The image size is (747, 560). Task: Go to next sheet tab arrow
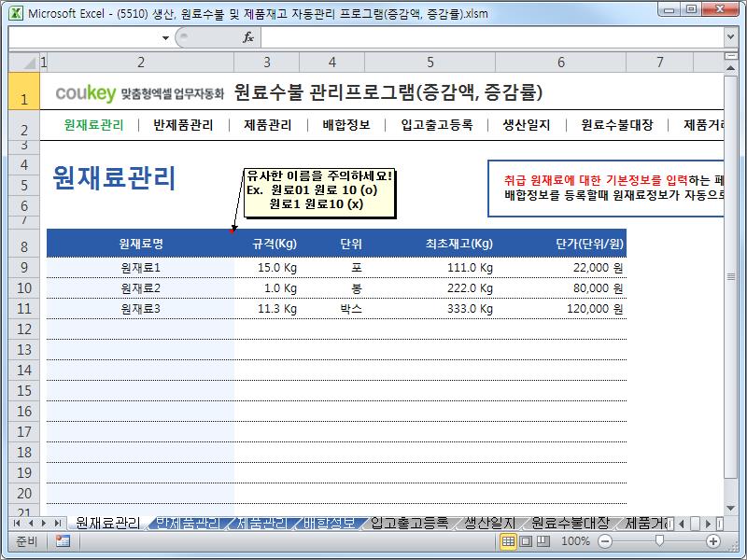44,524
